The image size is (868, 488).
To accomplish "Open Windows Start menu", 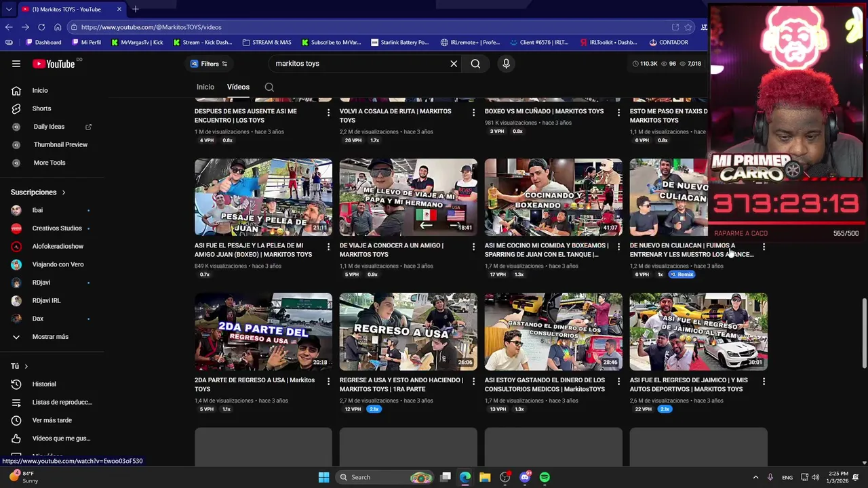I will 323,477.
